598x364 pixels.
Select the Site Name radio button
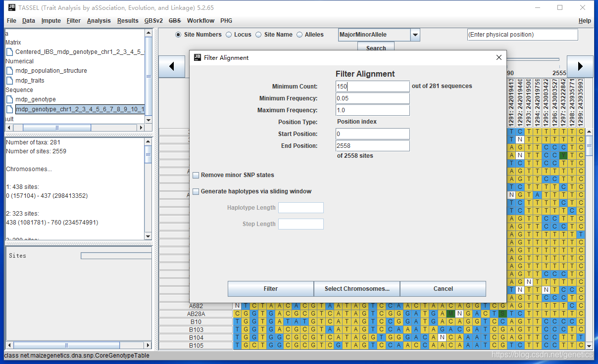[258, 35]
